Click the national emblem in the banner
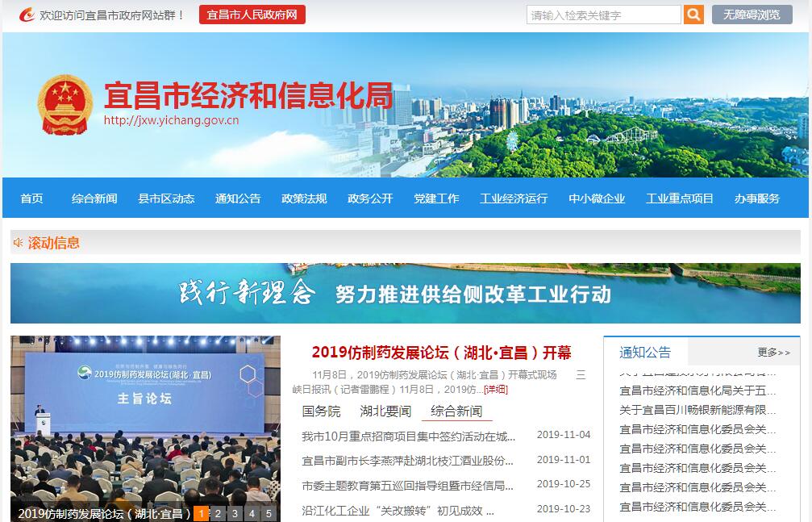Image resolution: width=812 pixels, height=522 pixels. (65, 105)
